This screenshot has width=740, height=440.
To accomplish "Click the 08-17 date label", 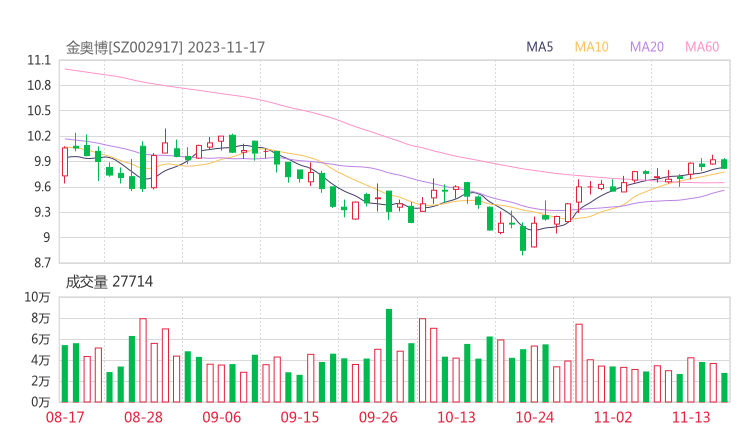I will coord(65,417).
